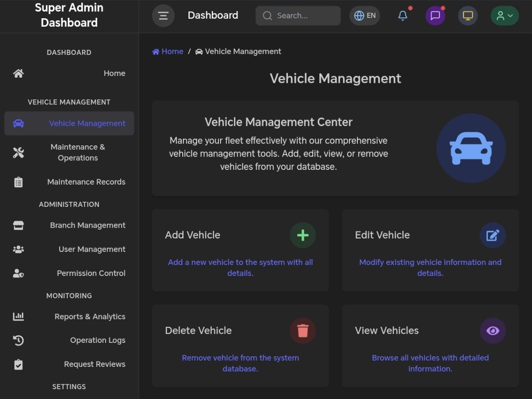Select Vehicle Management sidebar item
This screenshot has height=399, width=532.
[x=69, y=123]
